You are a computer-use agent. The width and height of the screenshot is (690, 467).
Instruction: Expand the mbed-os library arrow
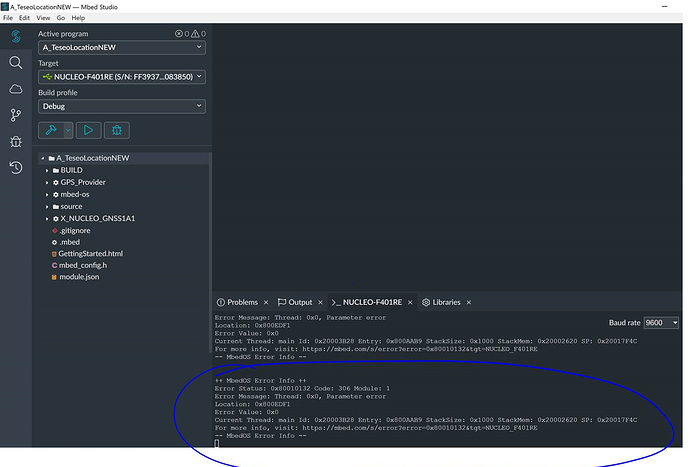(x=47, y=195)
